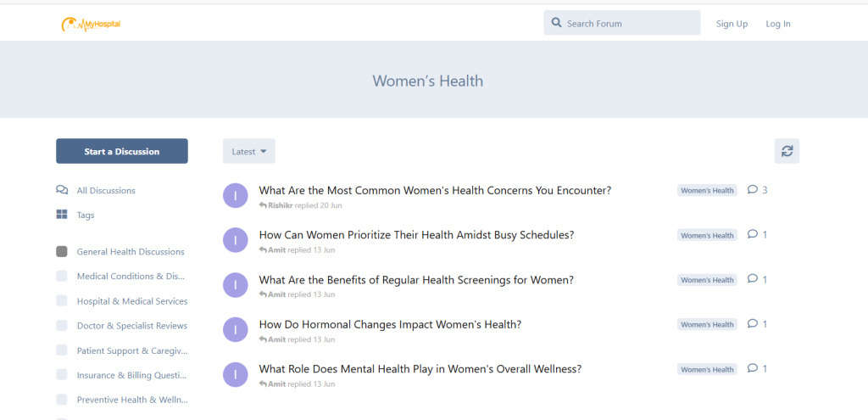Open the Benefits of Regular Health Screenings discussion

pyautogui.click(x=416, y=280)
